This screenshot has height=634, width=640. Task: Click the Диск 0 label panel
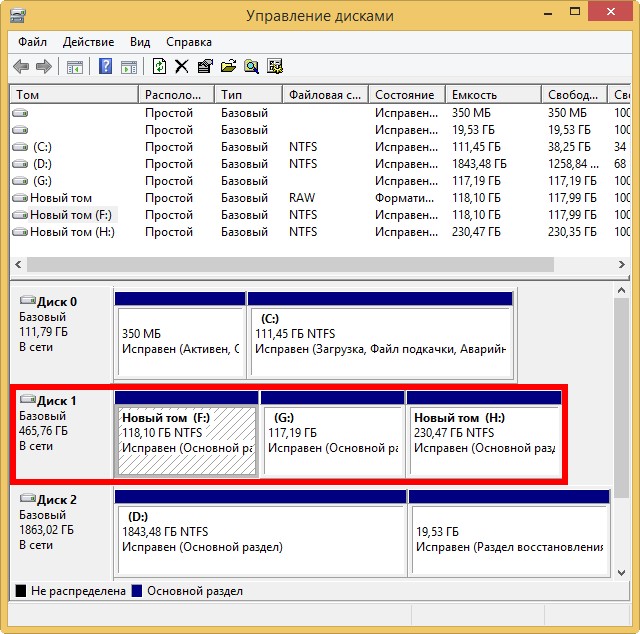(x=61, y=334)
